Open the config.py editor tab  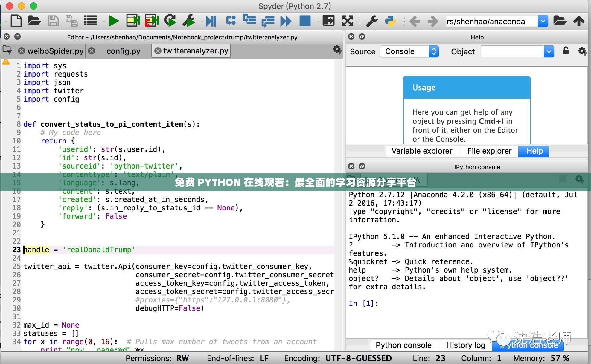click(x=123, y=51)
